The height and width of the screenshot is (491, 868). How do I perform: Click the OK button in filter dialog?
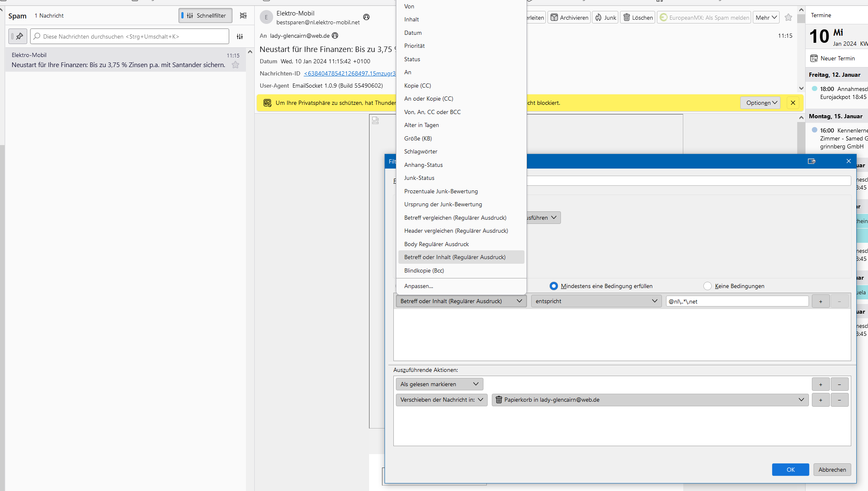click(790, 470)
